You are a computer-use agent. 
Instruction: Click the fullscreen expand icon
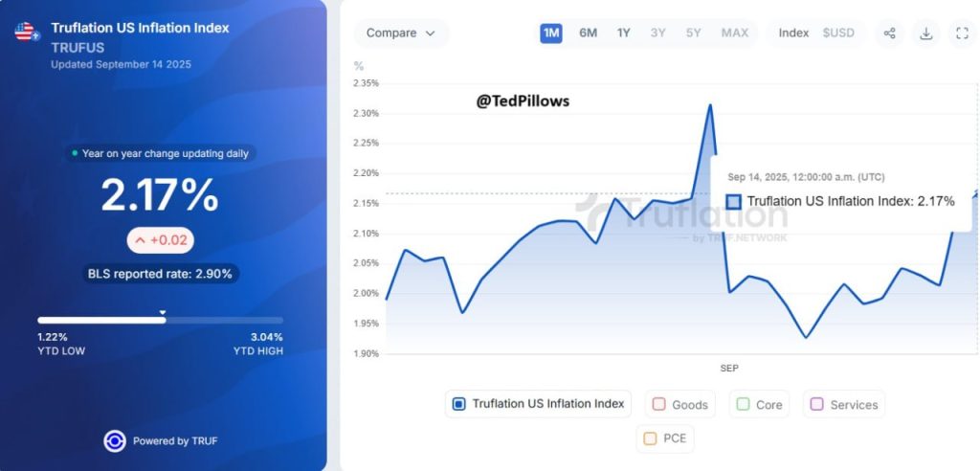pos(963,34)
